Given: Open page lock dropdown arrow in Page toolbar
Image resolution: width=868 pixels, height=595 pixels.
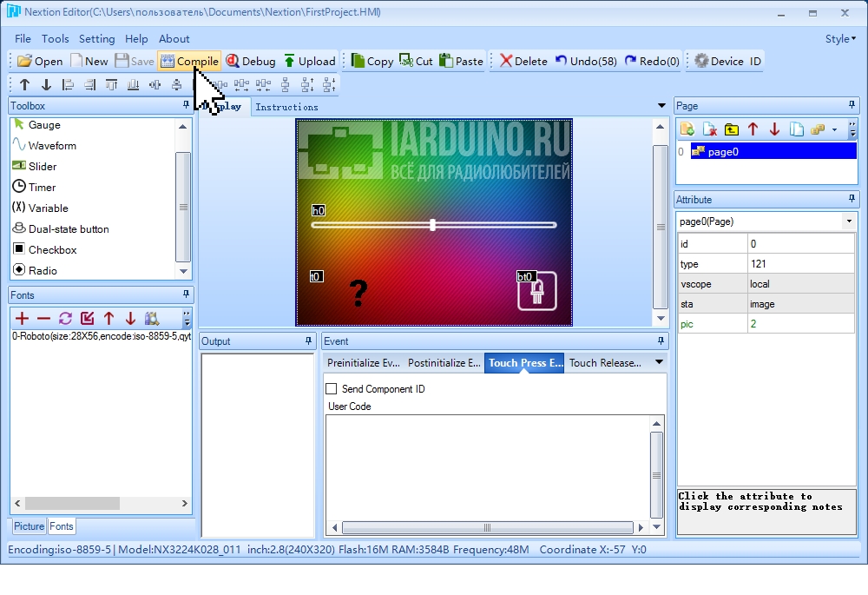Looking at the screenshot, I should tap(834, 129).
